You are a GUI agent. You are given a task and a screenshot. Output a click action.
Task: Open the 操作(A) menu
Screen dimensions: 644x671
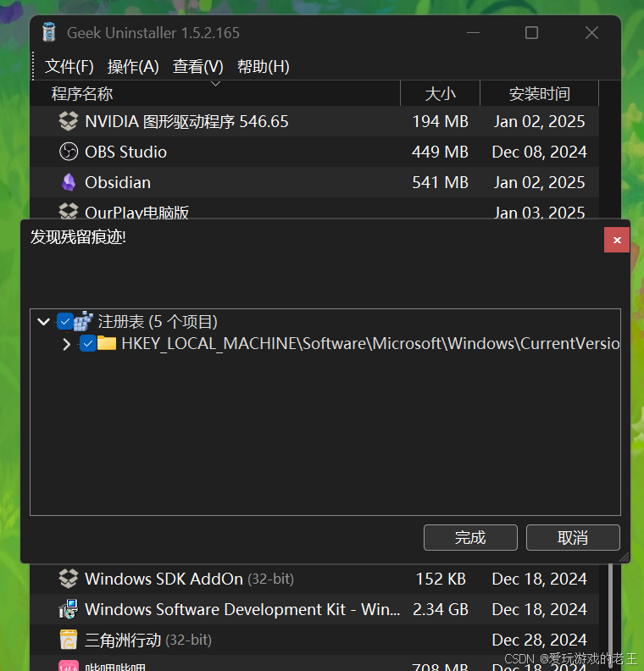(x=133, y=66)
